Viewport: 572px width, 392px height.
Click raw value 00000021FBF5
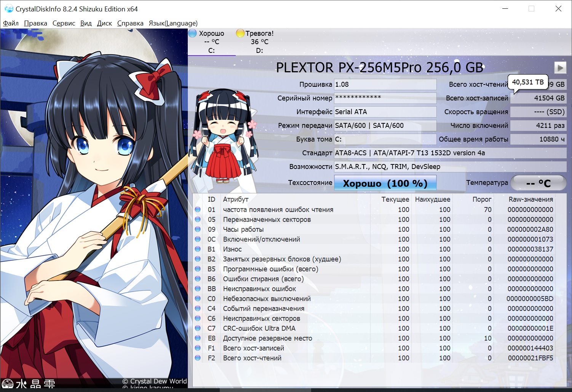click(530, 358)
